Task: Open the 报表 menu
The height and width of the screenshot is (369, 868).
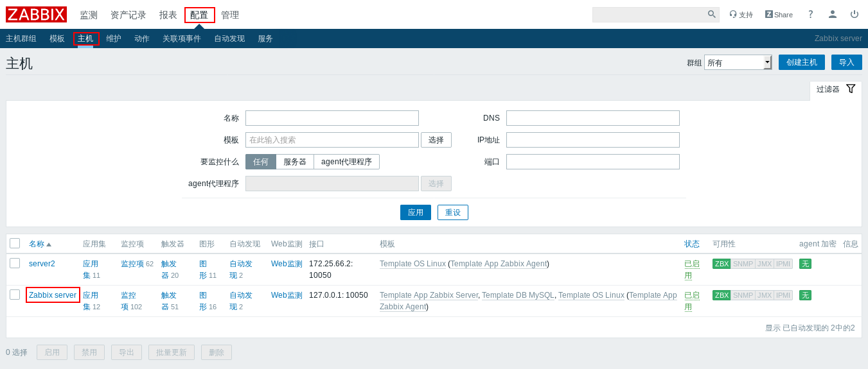Action: (x=168, y=15)
